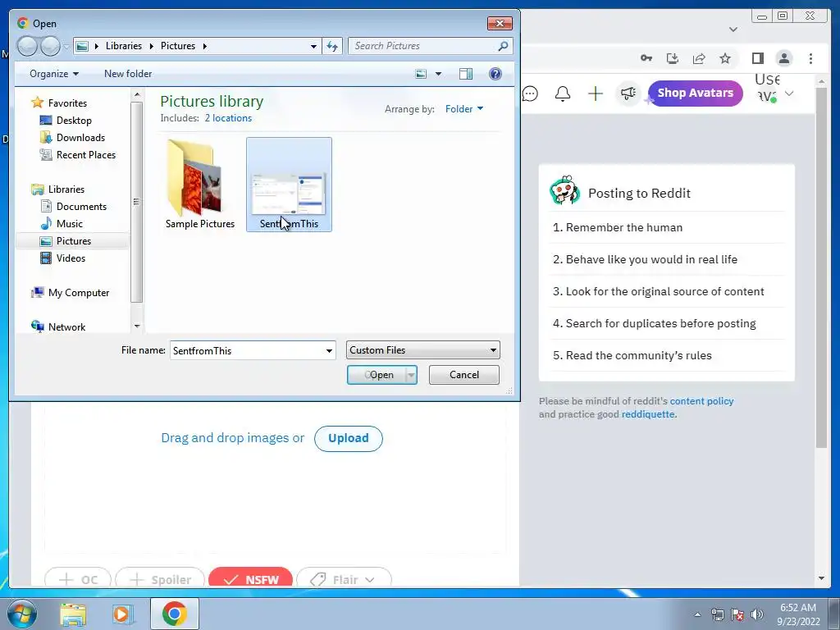Cancel the Open dialog
Screen dimensions: 840x630
(x=464, y=375)
